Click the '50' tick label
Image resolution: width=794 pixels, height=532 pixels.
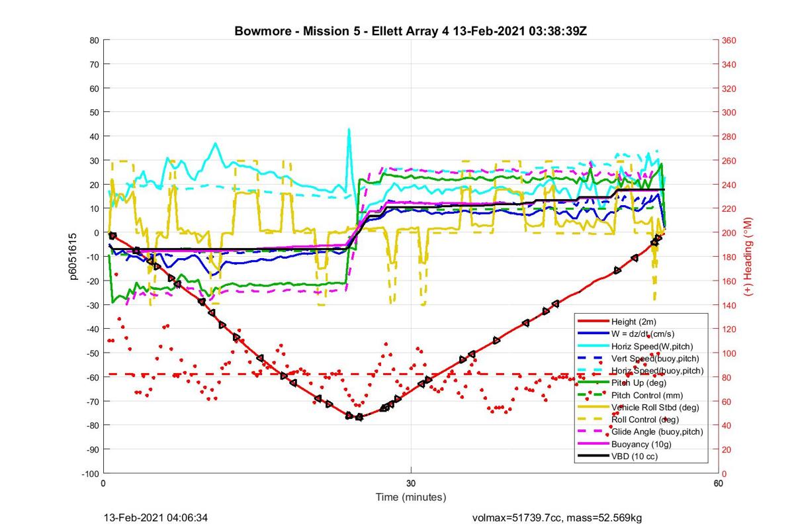[95, 112]
